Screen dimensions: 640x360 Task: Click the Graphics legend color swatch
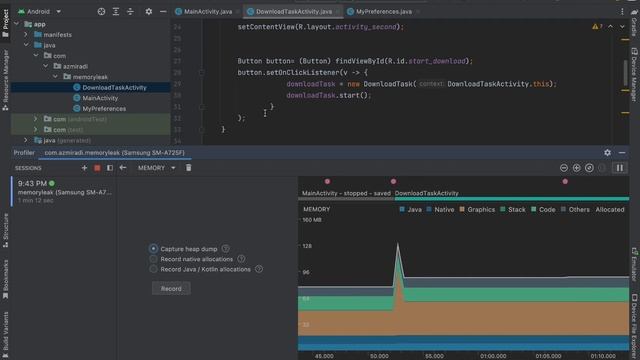pos(462,209)
